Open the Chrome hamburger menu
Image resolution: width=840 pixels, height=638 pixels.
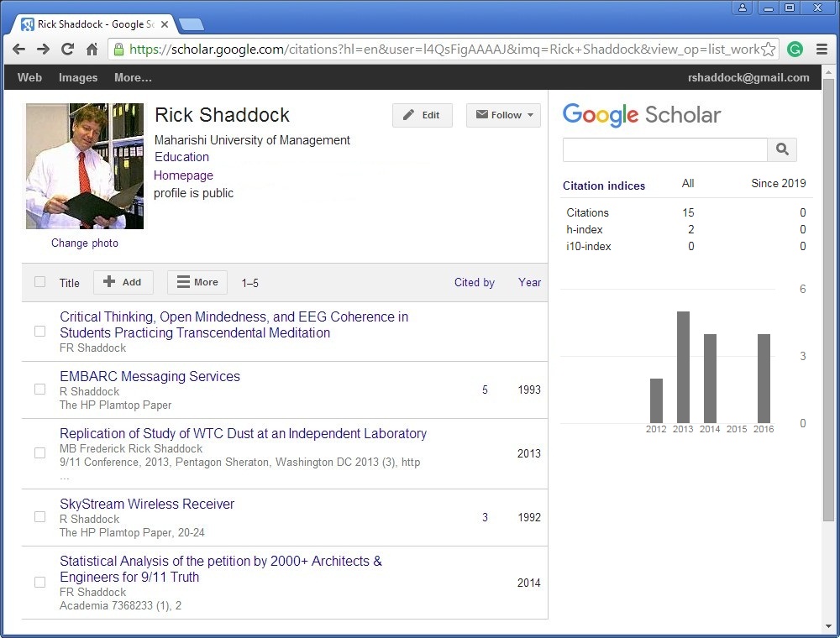[822, 50]
